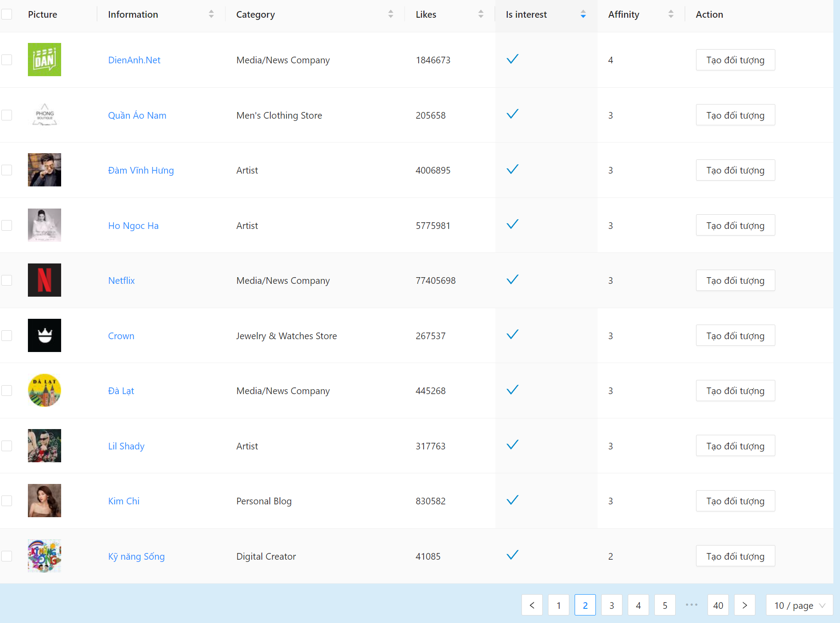840x623 pixels.
Task: Go to page 1
Action: (559, 605)
